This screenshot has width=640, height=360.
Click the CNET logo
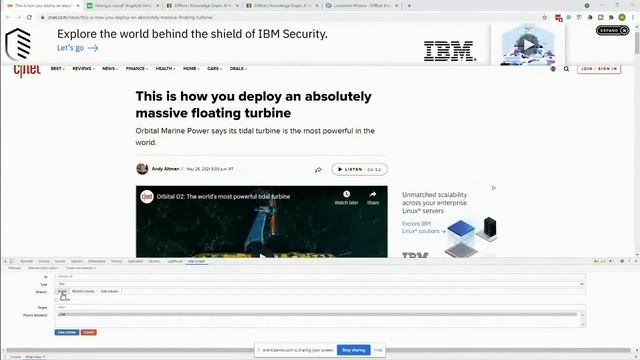point(27,70)
